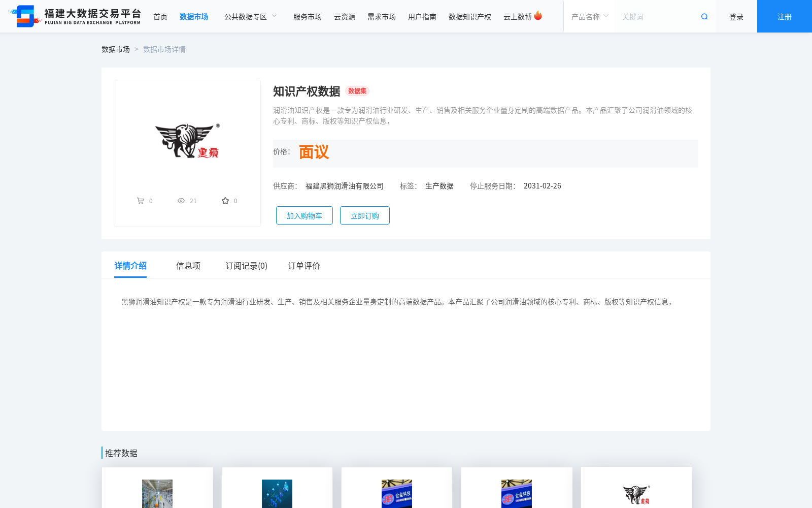
Task: Click the eye views icon
Action: click(x=181, y=201)
